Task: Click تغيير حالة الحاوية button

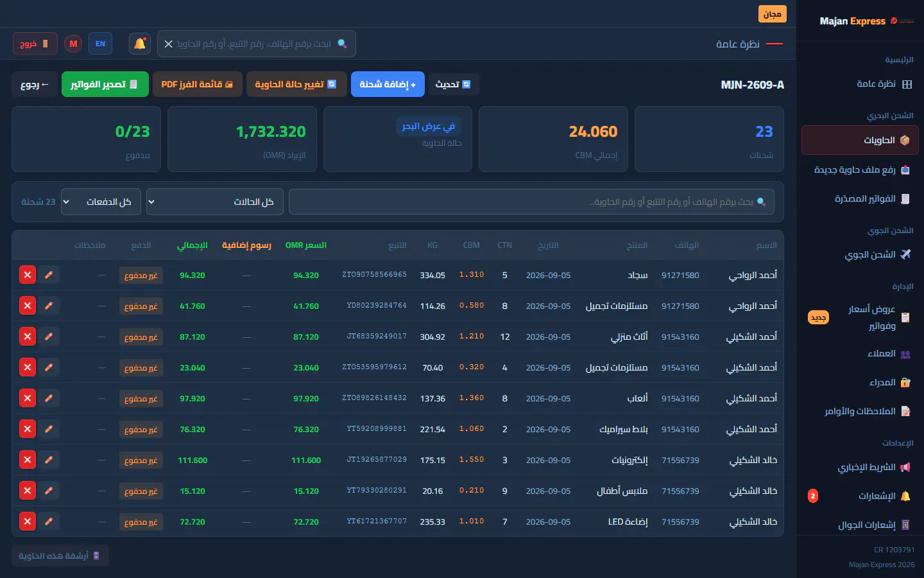Action: click(296, 84)
